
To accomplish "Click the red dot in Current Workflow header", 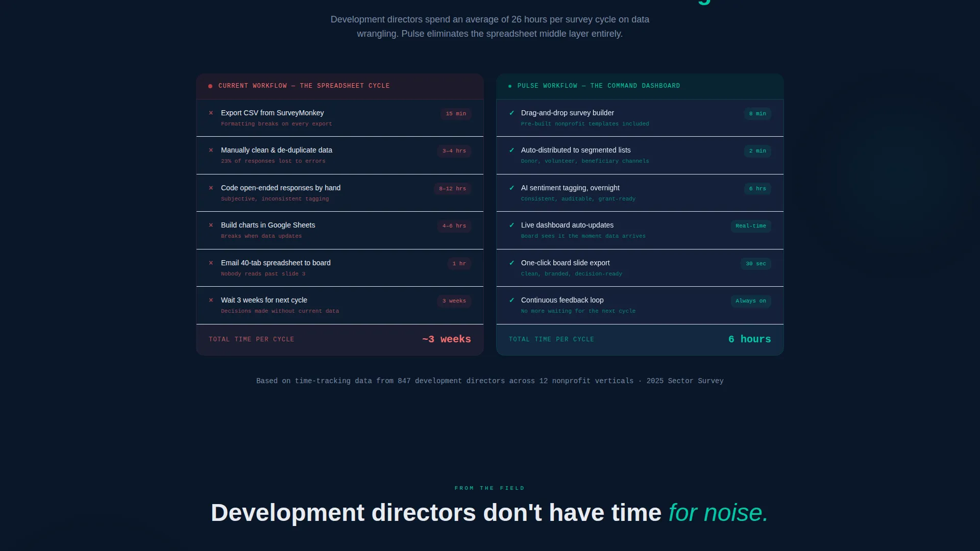I will [x=210, y=86].
